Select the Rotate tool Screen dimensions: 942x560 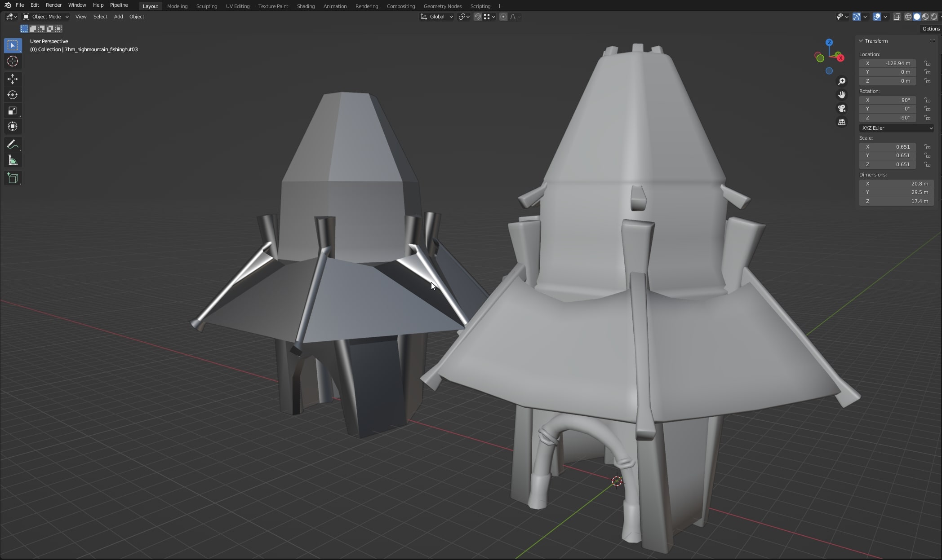click(x=13, y=95)
